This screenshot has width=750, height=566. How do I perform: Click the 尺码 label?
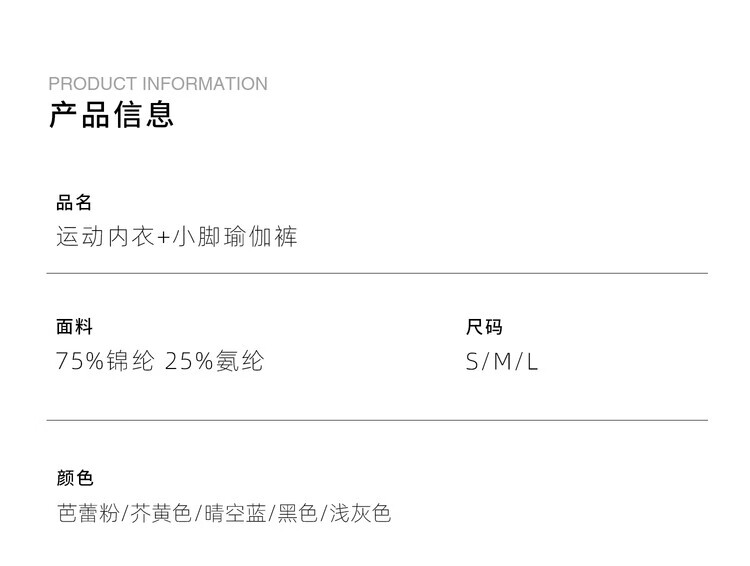[484, 327]
